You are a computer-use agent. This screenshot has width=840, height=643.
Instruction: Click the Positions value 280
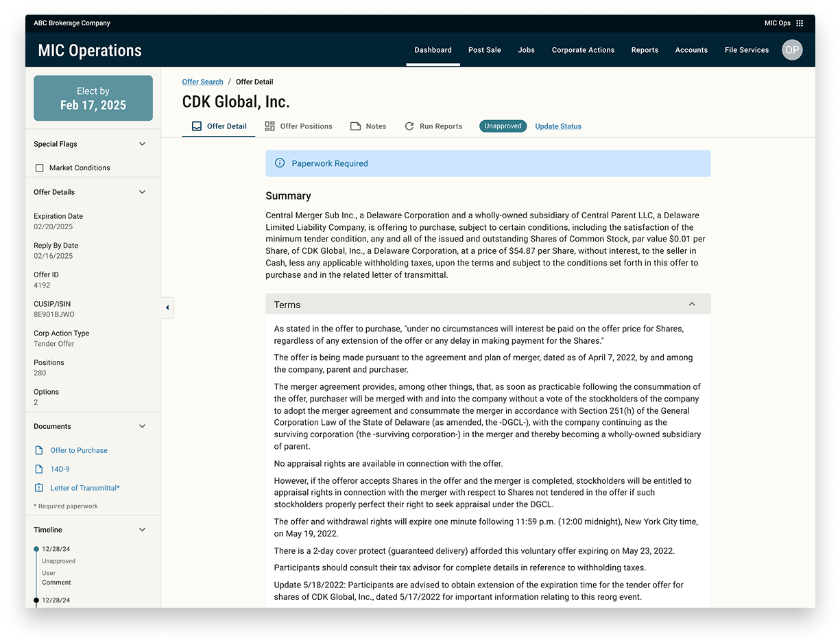tap(40, 373)
